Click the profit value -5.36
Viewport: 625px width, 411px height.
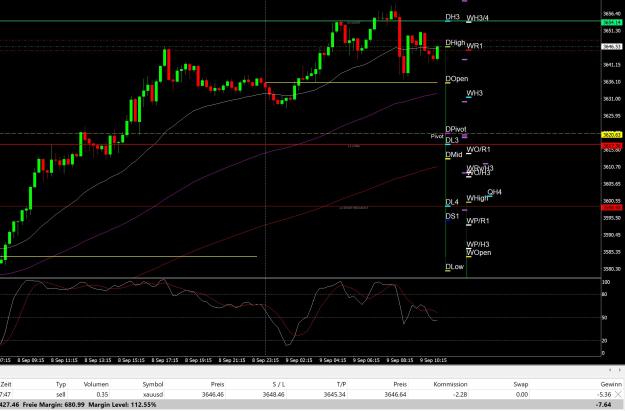pyautogui.click(x=605, y=395)
